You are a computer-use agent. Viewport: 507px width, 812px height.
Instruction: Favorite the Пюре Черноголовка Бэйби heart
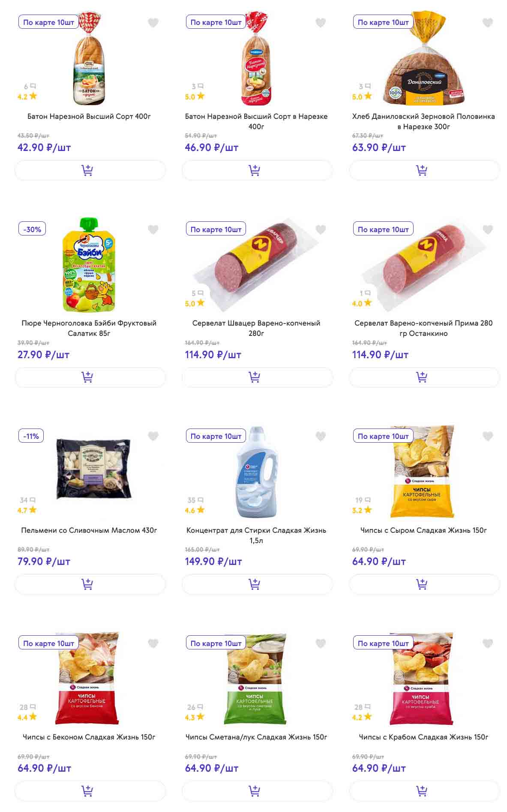[x=153, y=229]
